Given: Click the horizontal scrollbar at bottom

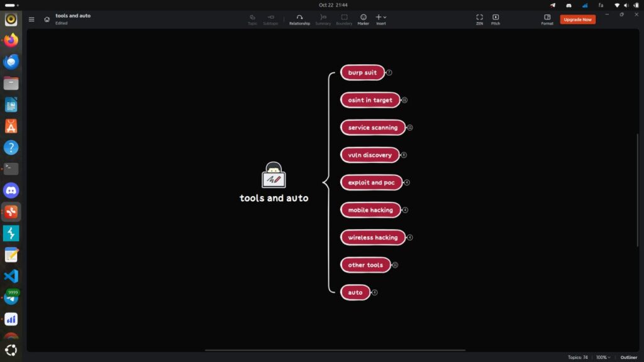Looking at the screenshot, I should point(335,350).
